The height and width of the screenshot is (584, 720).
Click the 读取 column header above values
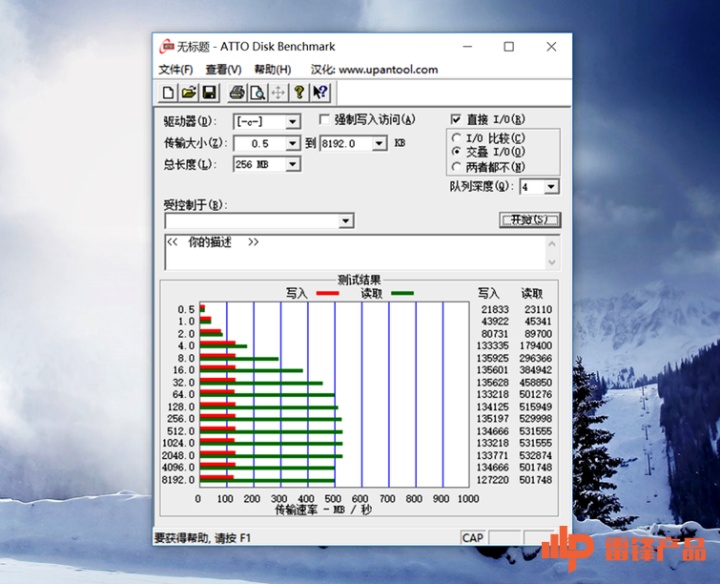point(532,293)
